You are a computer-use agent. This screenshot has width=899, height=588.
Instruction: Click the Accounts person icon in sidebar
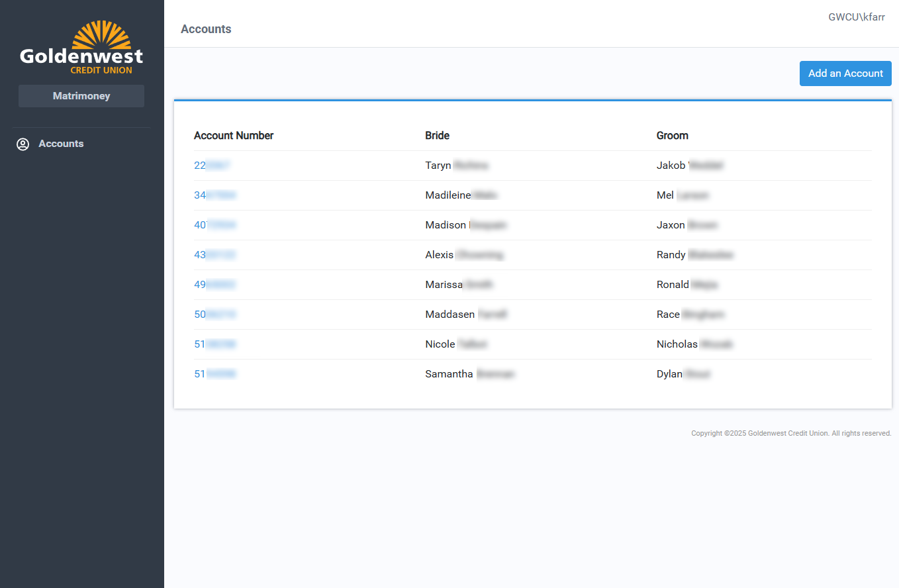coord(23,144)
